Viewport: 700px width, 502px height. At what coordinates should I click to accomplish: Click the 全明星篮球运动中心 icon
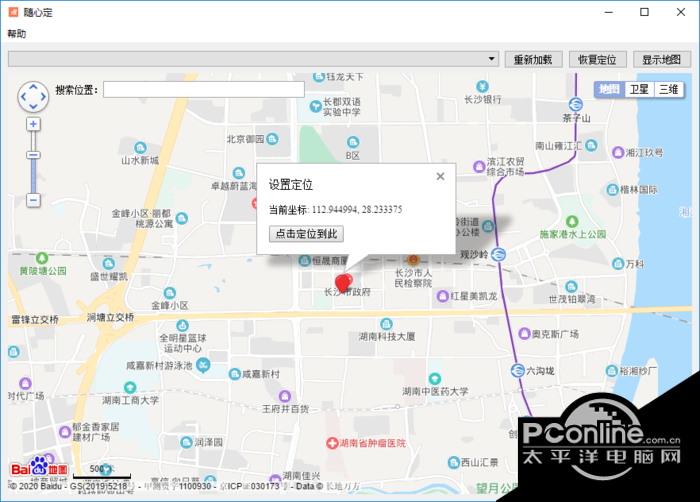tap(182, 325)
